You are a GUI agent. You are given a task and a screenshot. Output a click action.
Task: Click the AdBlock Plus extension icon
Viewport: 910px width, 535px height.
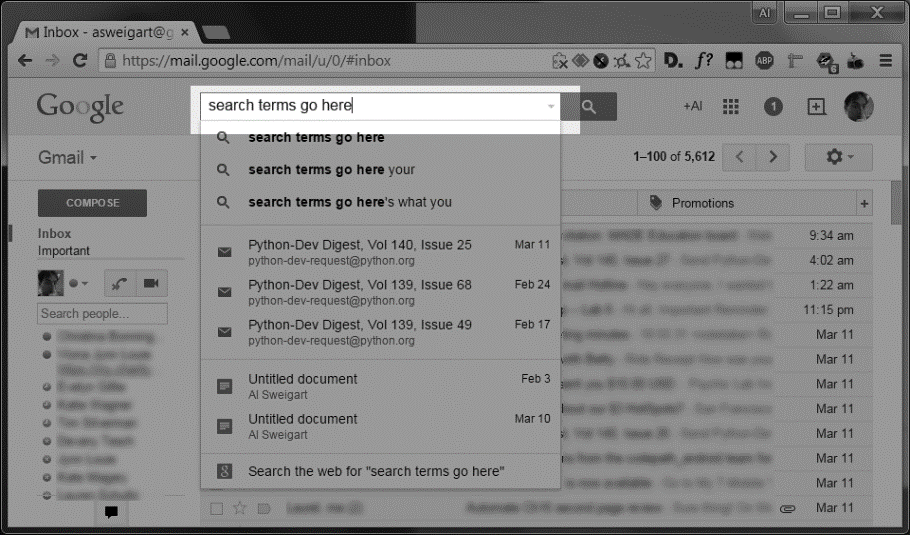pyautogui.click(x=764, y=60)
